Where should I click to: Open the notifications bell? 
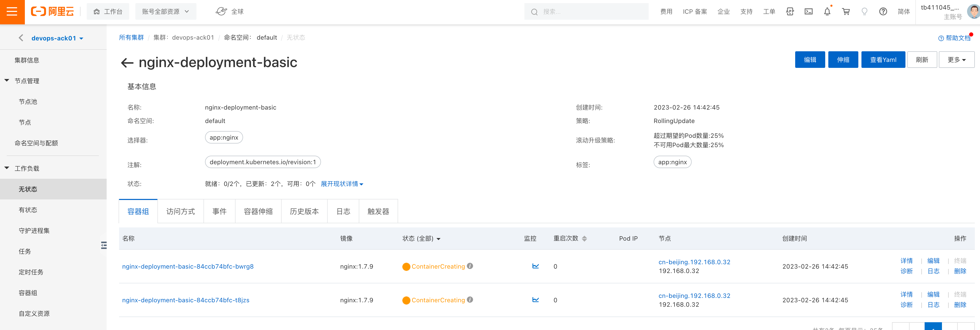coord(827,12)
